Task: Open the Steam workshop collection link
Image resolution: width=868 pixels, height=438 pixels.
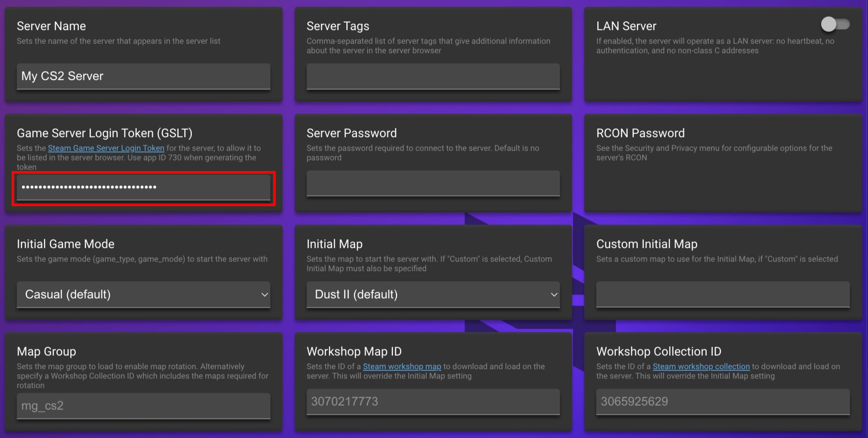Action: (701, 366)
